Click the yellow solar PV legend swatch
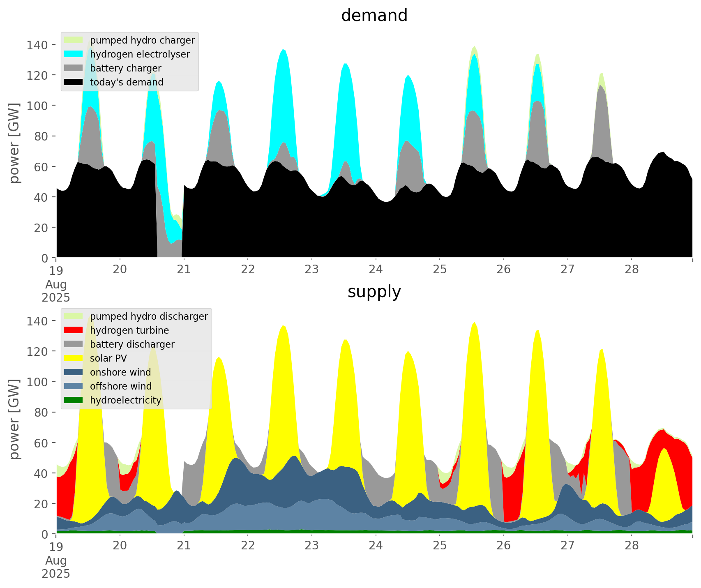 (74, 358)
